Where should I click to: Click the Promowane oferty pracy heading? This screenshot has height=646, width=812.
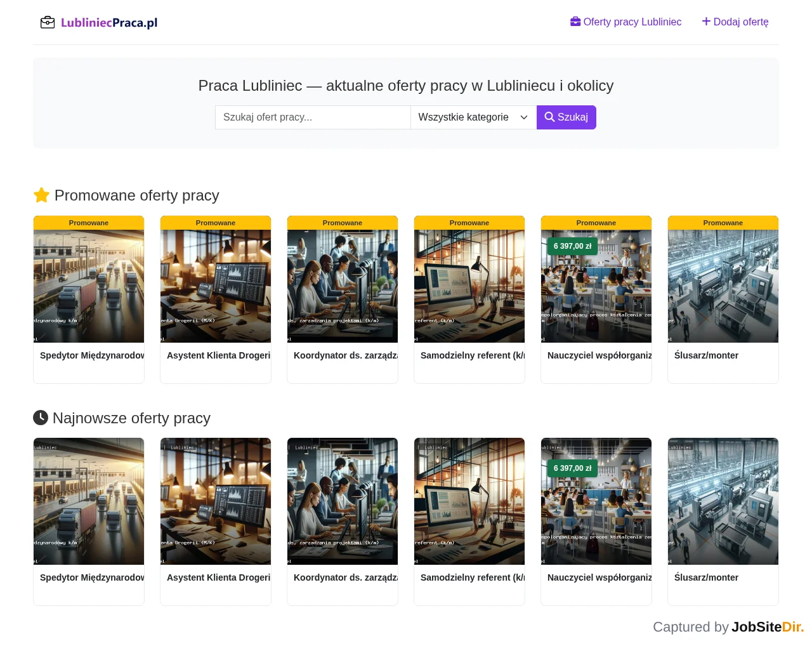pyautogui.click(x=137, y=195)
